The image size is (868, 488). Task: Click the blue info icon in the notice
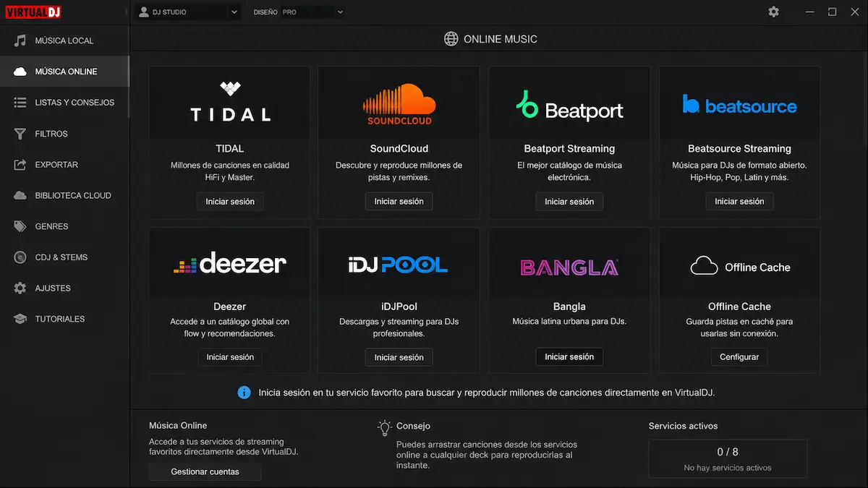pyautogui.click(x=244, y=393)
